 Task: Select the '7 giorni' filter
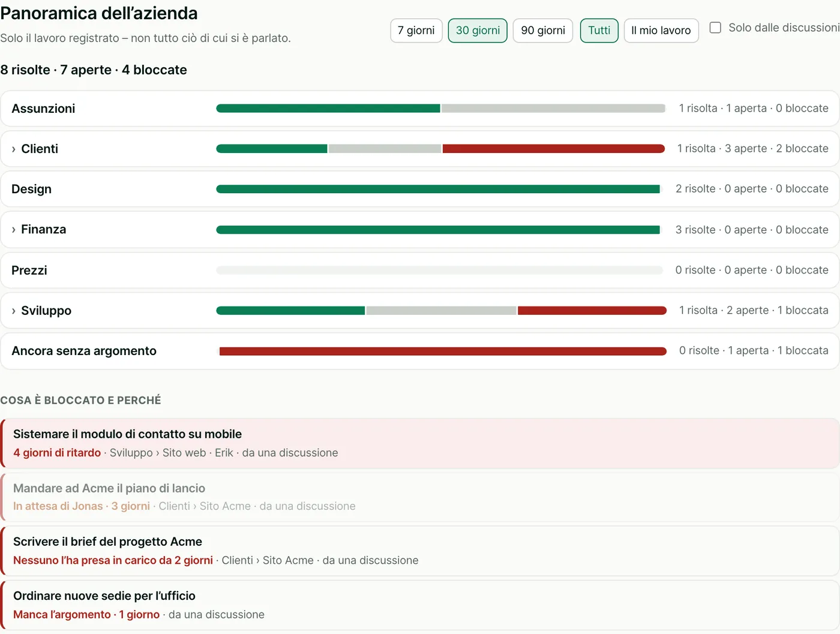[416, 31]
